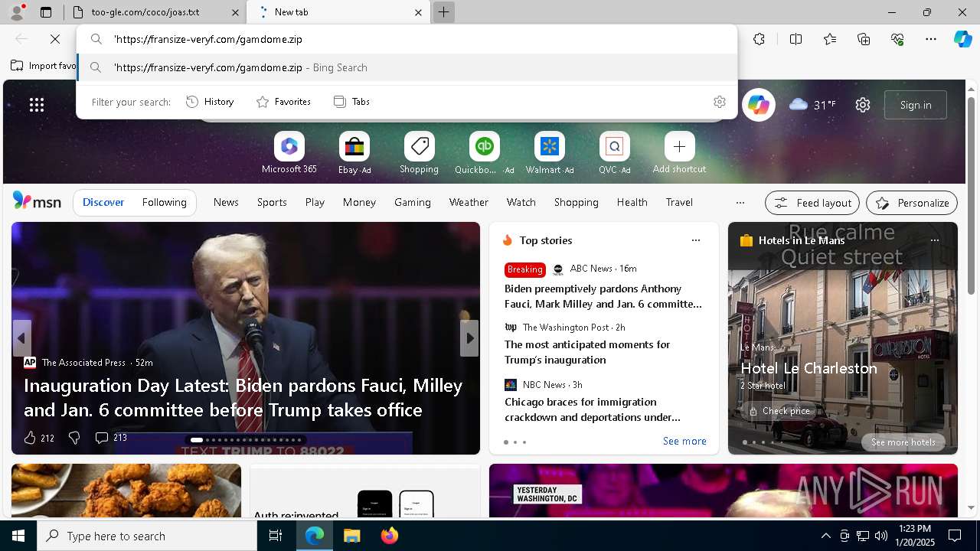The image size is (980, 551).
Task: Switch to the Following feed tab
Action: tap(164, 202)
